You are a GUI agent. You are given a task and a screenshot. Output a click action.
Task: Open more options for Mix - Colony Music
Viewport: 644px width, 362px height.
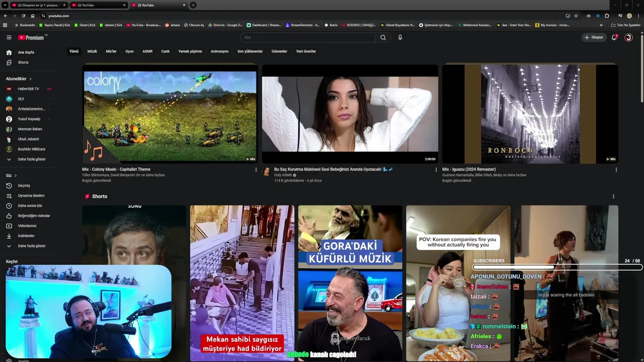pos(256,169)
